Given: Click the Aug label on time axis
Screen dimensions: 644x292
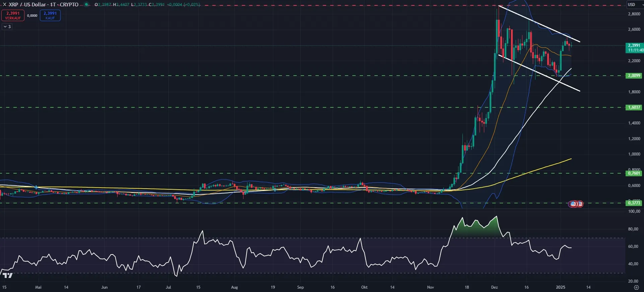Looking at the screenshot, I should (234, 287).
